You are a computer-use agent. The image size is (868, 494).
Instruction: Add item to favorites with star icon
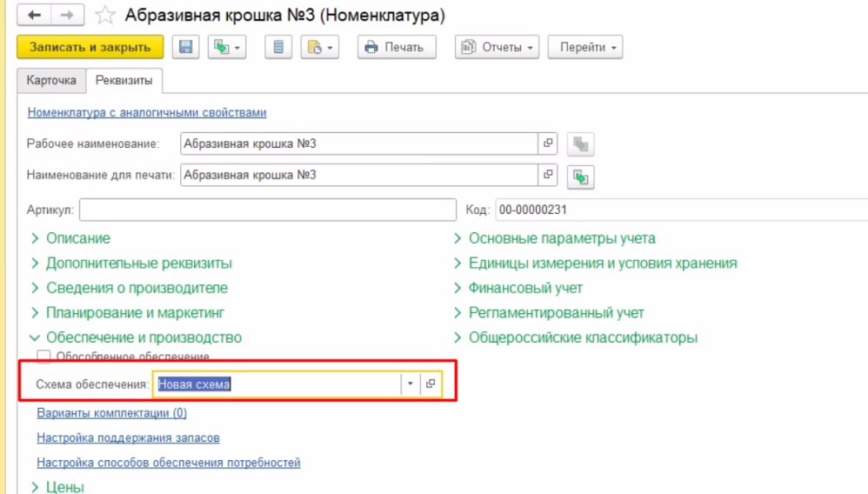(x=104, y=16)
